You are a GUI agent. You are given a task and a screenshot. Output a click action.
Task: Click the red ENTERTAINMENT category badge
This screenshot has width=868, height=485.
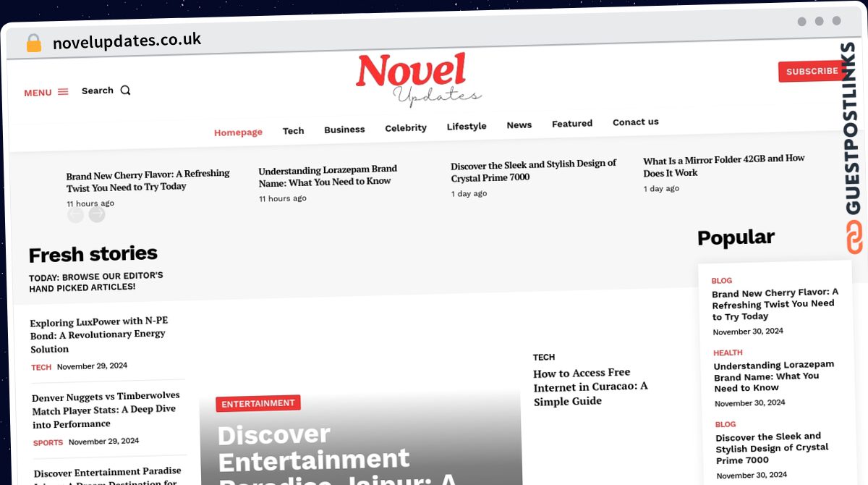[258, 403]
